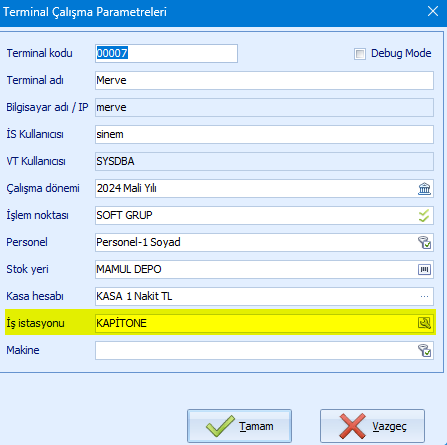The height and width of the screenshot is (445, 447).
Task: Open the Kasa hesabı ellipsis browse button
Action: [x=424, y=296]
